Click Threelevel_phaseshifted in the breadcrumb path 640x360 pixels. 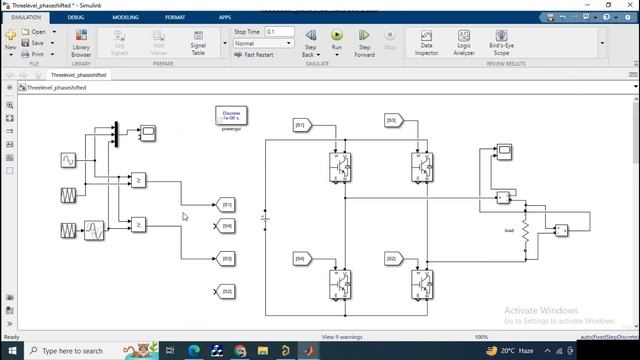coord(56,87)
